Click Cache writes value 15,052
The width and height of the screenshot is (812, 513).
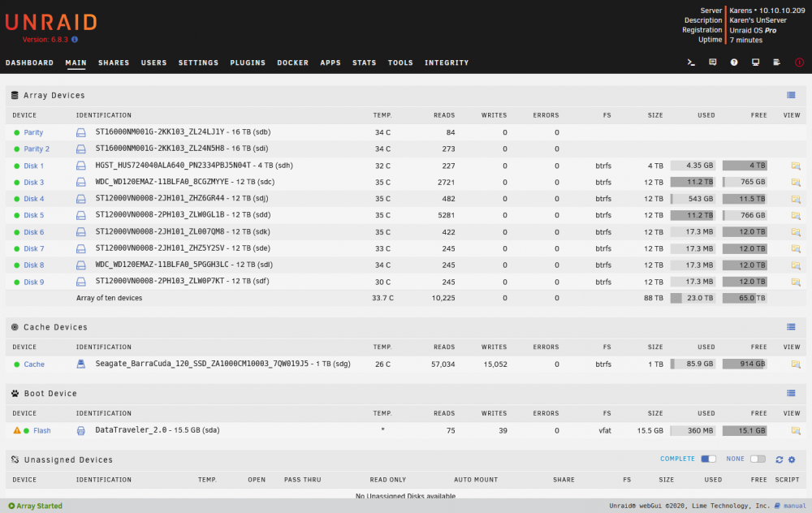pyautogui.click(x=495, y=364)
